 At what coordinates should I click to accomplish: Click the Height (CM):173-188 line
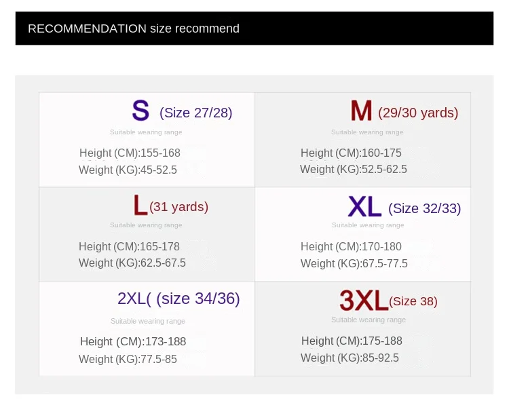[x=133, y=341]
